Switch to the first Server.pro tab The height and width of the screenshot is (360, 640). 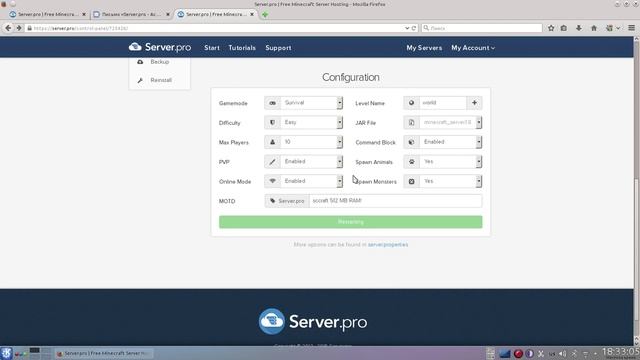pyautogui.click(x=47, y=14)
